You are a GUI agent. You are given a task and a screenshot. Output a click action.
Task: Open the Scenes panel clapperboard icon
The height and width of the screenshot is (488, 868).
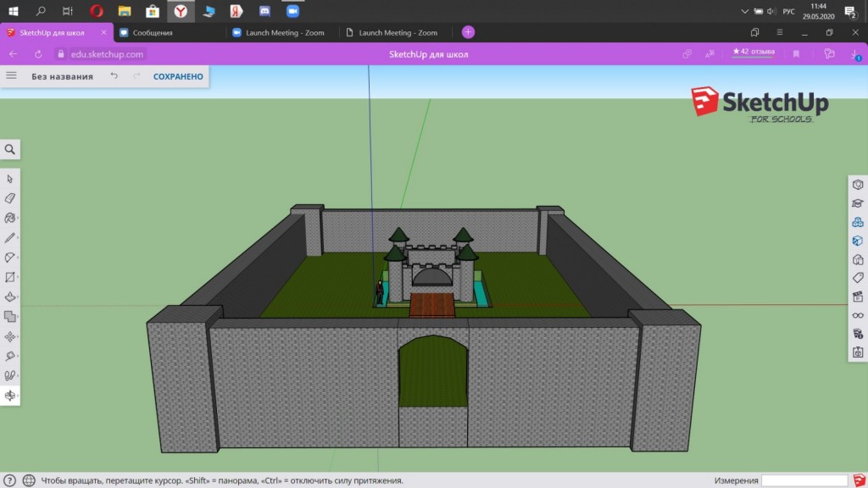pos(858,297)
